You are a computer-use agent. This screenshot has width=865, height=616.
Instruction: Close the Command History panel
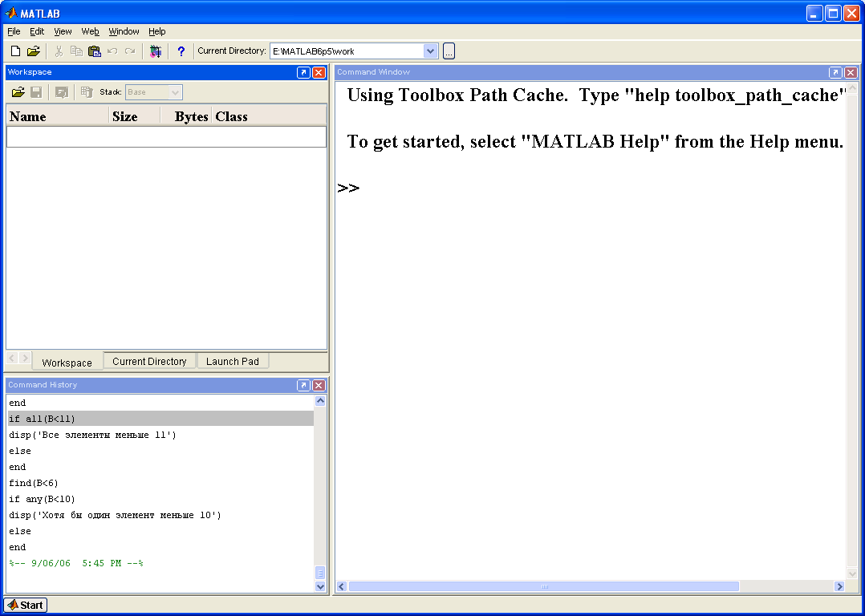(x=319, y=385)
